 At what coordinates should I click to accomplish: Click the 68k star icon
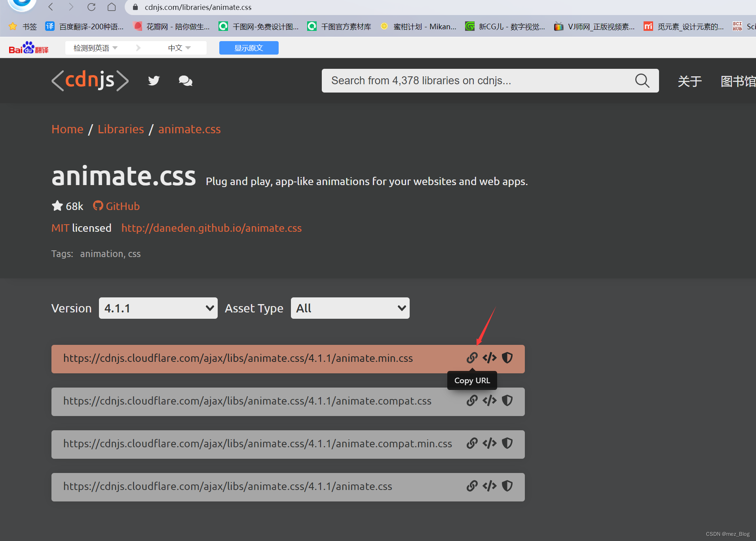[57, 206]
